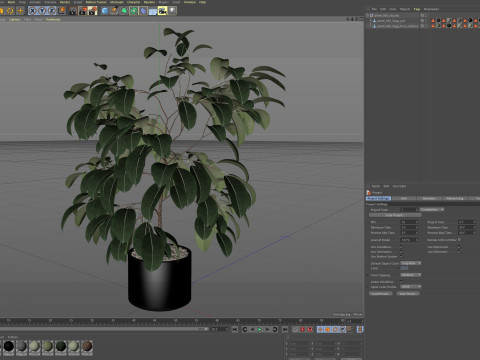Viewport: 480px width, 360px height.
Task: Toggle Use Generators checkbox
Action: pos(401,252)
